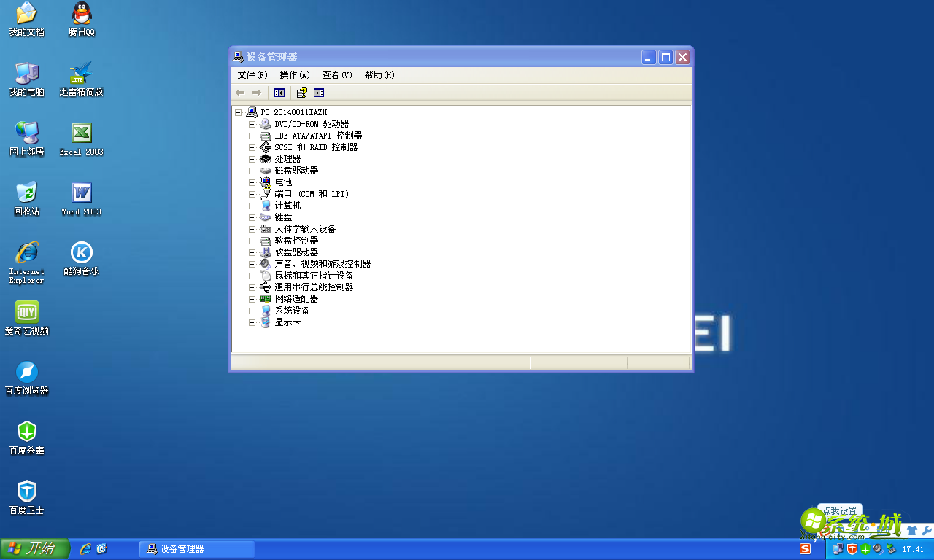Launch 腾讯QQ from the desktop
The width and height of the screenshot is (934, 560).
tap(81, 20)
